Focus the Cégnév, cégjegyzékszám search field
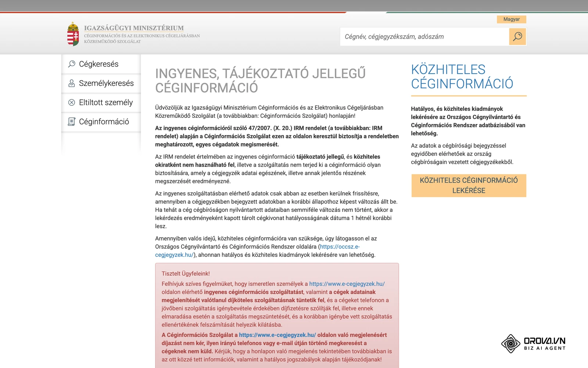 tap(424, 36)
